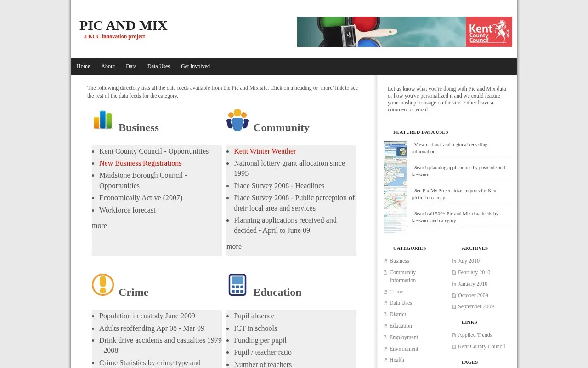
Task: Open the About menu item
Action: point(108,66)
